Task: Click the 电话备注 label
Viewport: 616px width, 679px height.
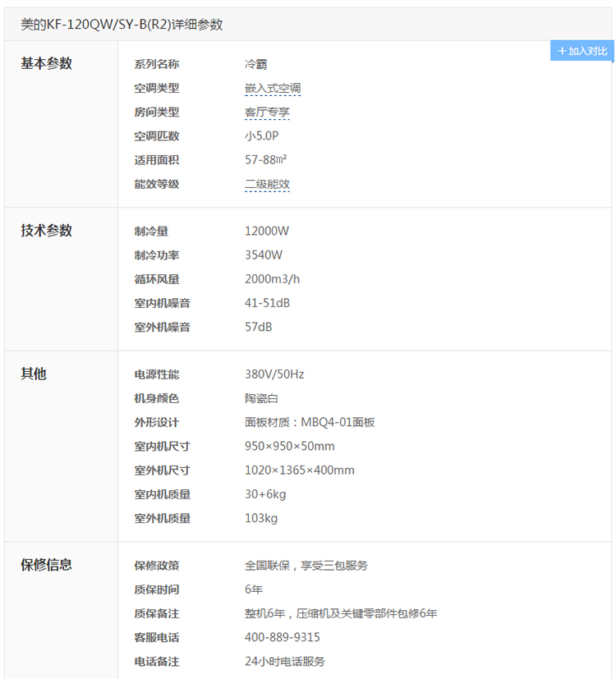Action: click(x=156, y=662)
